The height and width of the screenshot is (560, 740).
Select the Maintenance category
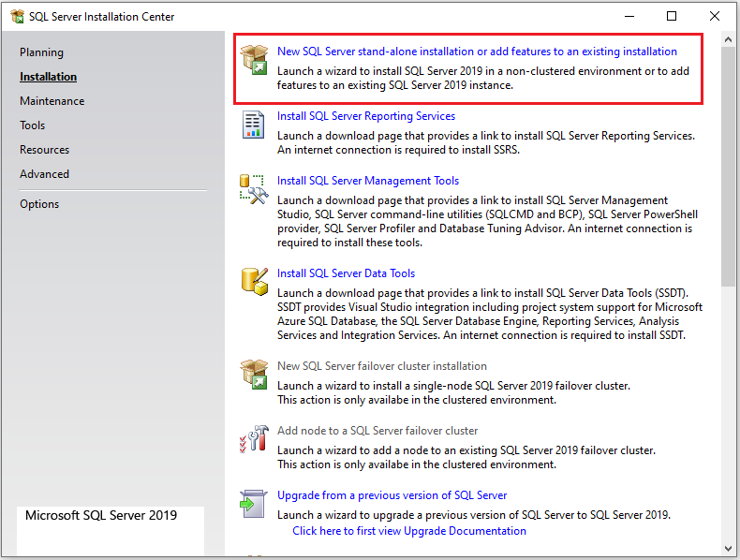pyautogui.click(x=52, y=101)
